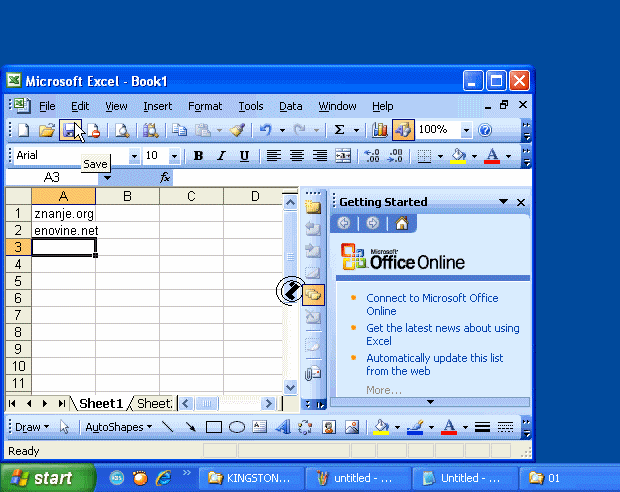
Task: Click the Insert Function fx button
Action: click(x=165, y=178)
